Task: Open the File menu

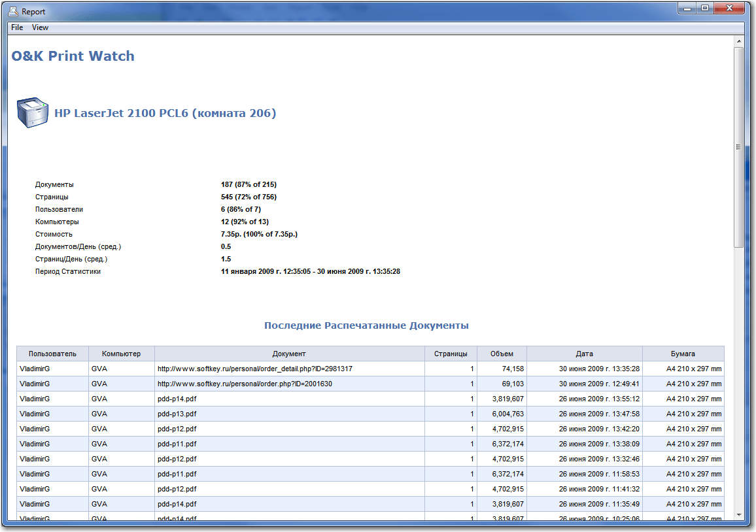Action: [x=16, y=27]
